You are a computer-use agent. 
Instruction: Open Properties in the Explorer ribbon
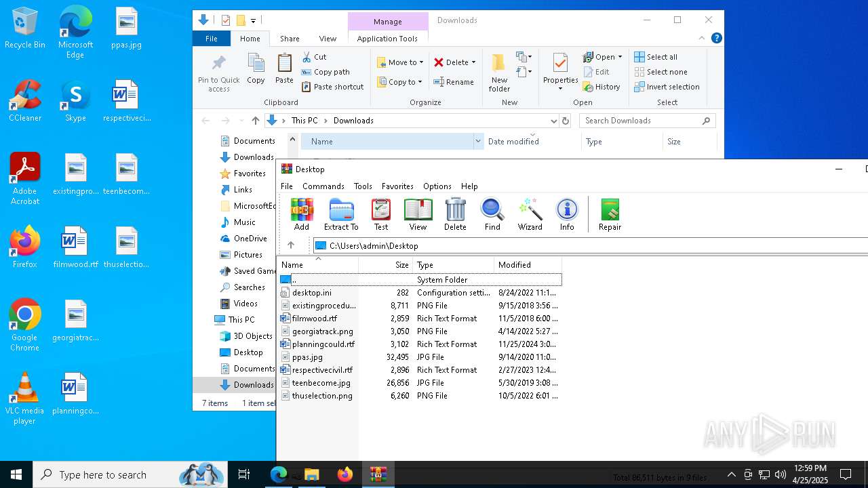560,73
